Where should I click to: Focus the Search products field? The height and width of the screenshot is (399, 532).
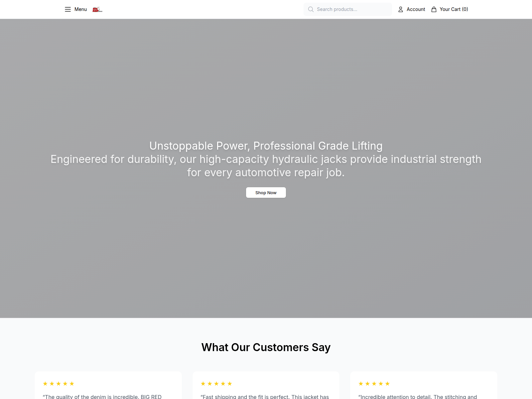point(348,9)
